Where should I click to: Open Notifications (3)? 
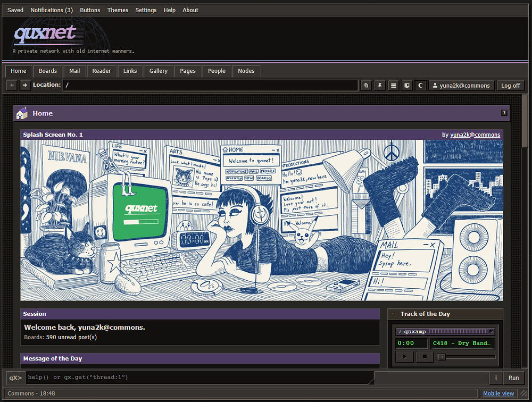tap(52, 10)
